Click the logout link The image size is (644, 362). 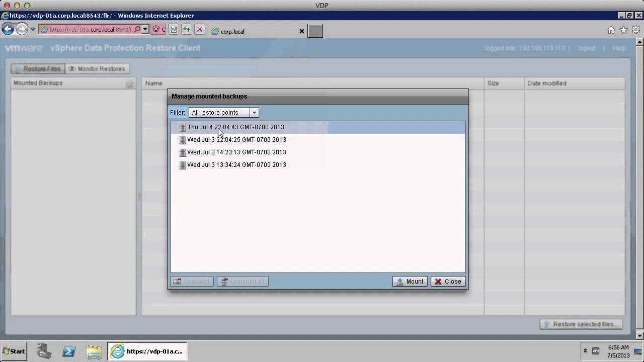coord(587,48)
